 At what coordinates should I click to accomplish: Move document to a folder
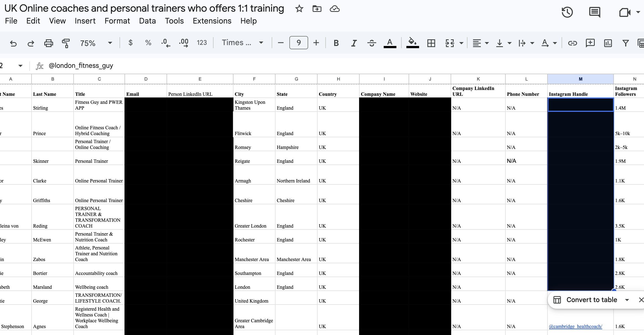(317, 9)
